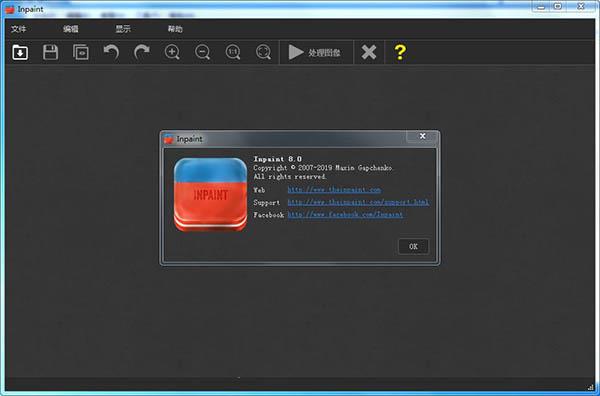Click the "All rights reserved." text
The height and width of the screenshot is (396, 600).
(290, 176)
